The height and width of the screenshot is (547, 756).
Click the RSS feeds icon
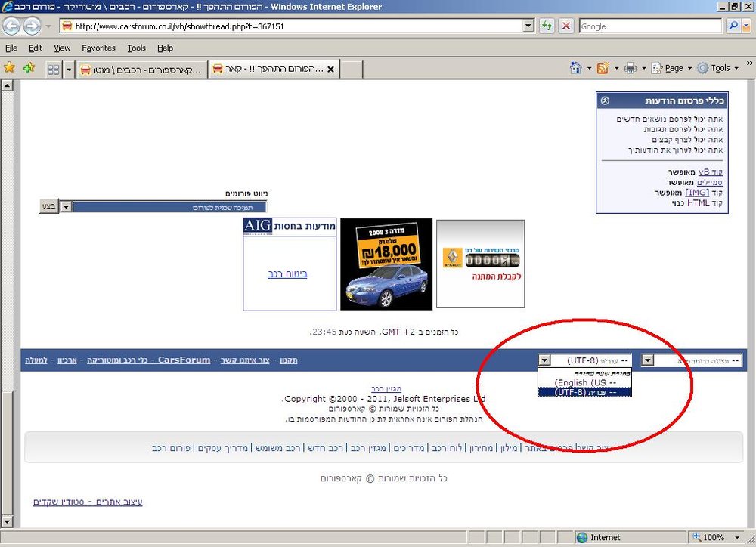603,68
